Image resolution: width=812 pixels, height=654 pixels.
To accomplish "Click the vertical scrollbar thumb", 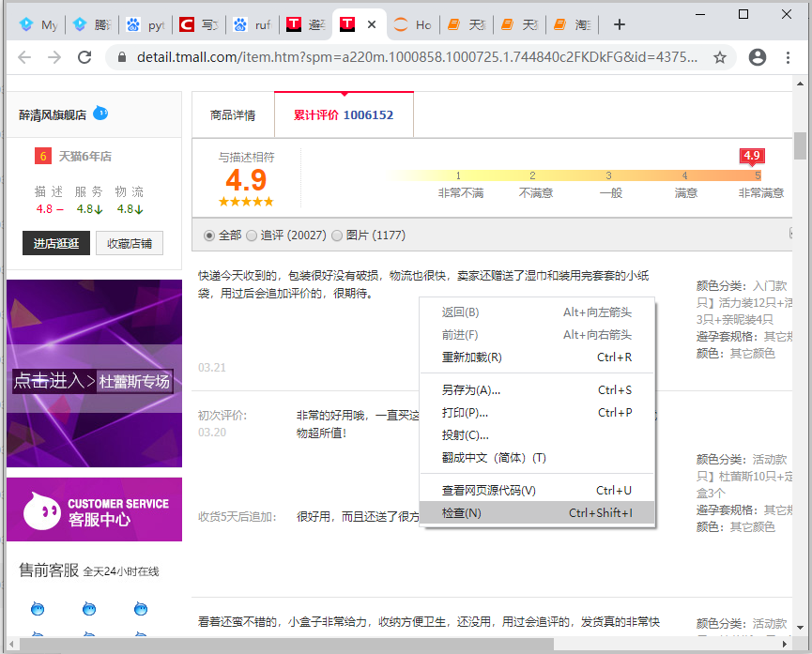I will point(800,146).
